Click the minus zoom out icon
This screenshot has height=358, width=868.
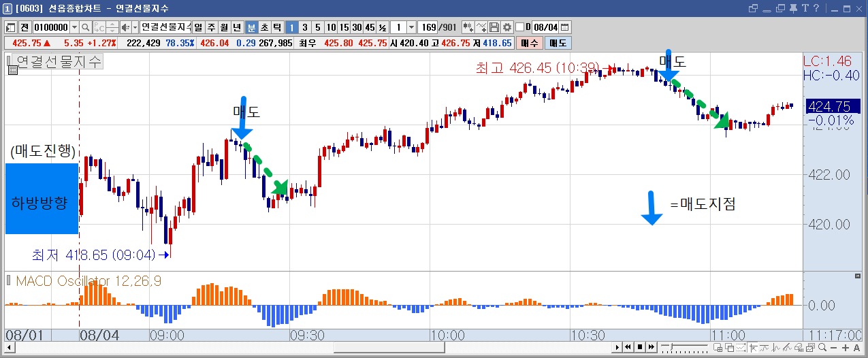(833, 348)
